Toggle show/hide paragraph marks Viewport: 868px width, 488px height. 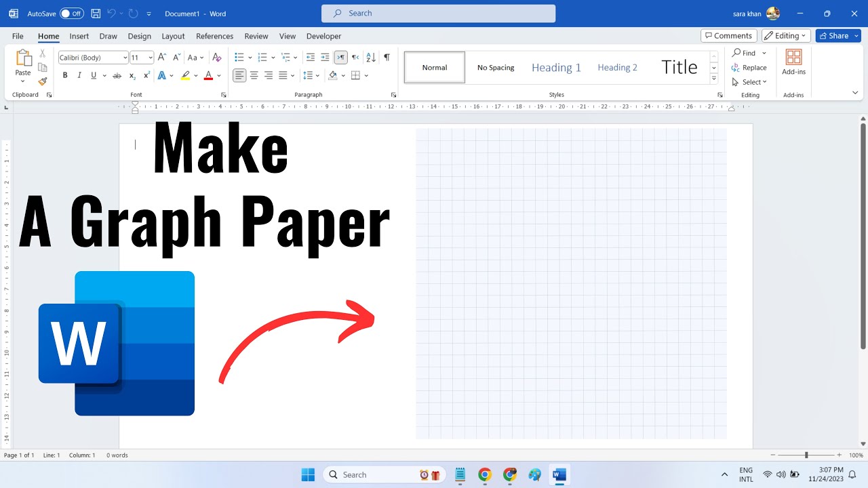tap(387, 58)
